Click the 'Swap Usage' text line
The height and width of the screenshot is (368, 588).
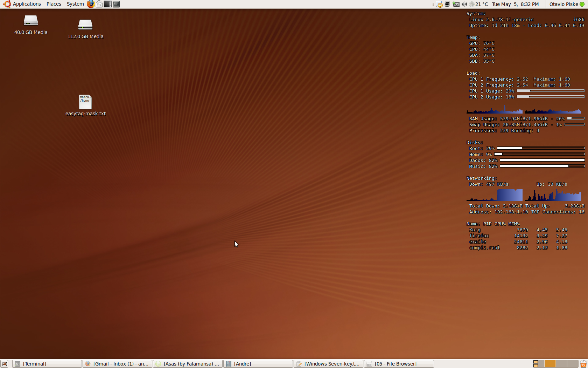click(515, 125)
